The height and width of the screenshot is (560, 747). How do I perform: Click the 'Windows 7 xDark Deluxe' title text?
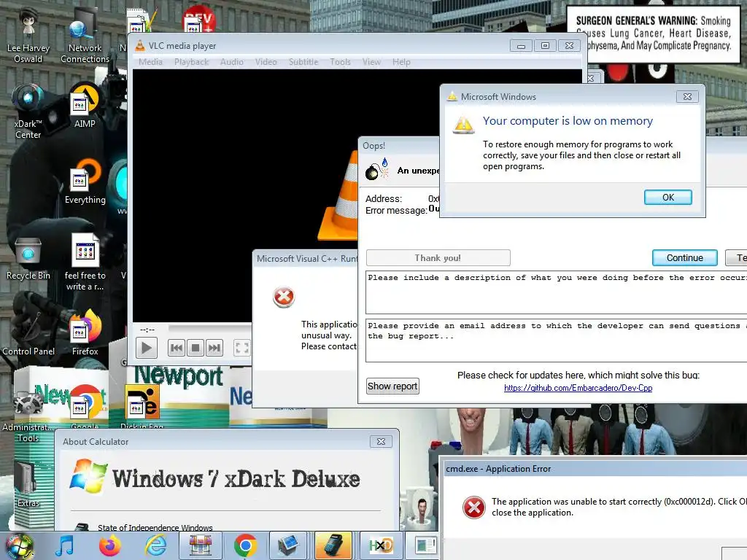(236, 478)
